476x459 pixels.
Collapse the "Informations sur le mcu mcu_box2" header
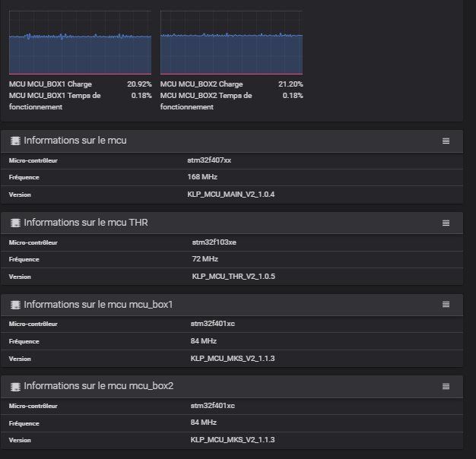coord(99,386)
